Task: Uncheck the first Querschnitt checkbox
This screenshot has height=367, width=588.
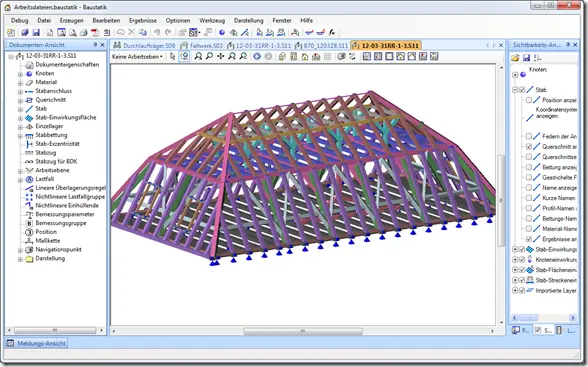Action: coord(529,147)
